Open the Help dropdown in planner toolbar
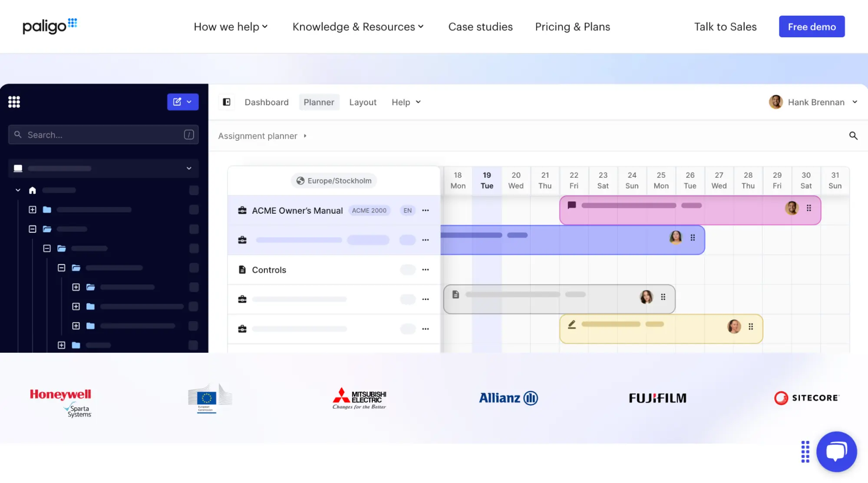Viewport: 868px width, 483px height. coord(406,102)
